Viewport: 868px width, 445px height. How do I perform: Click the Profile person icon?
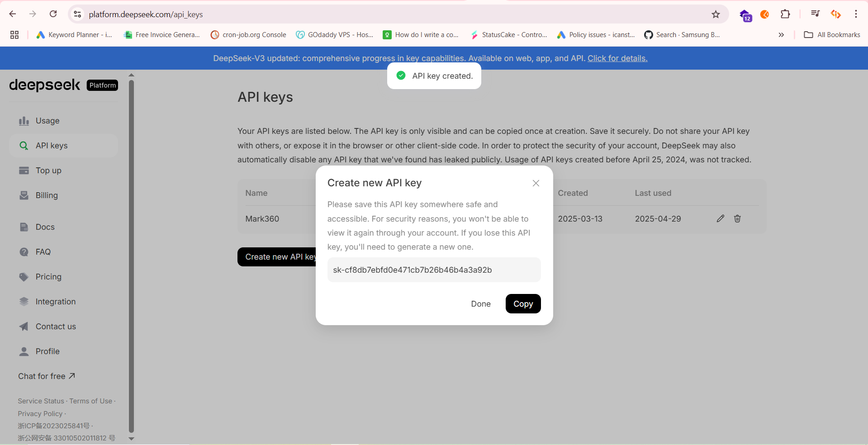tap(24, 351)
